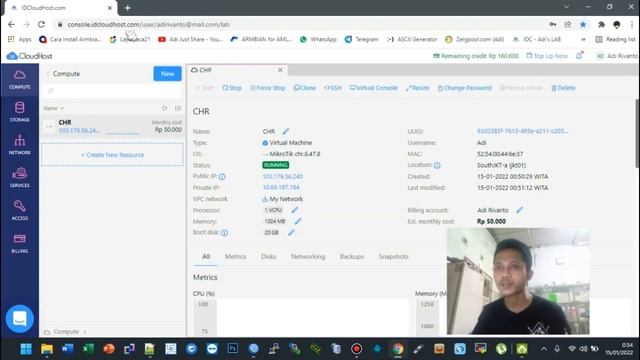Open Telegram bookmark

[362, 39]
